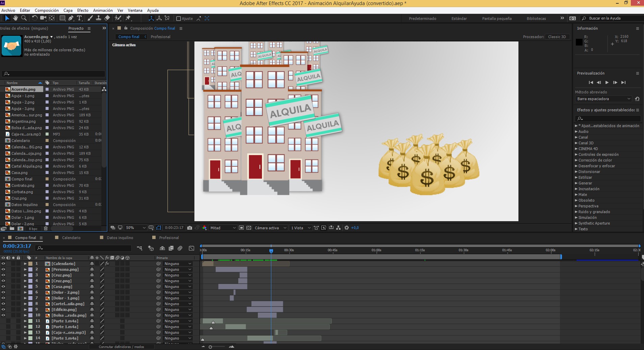Switch to the Profesional timeline tab
This screenshot has height=350, width=644.
(169, 238)
